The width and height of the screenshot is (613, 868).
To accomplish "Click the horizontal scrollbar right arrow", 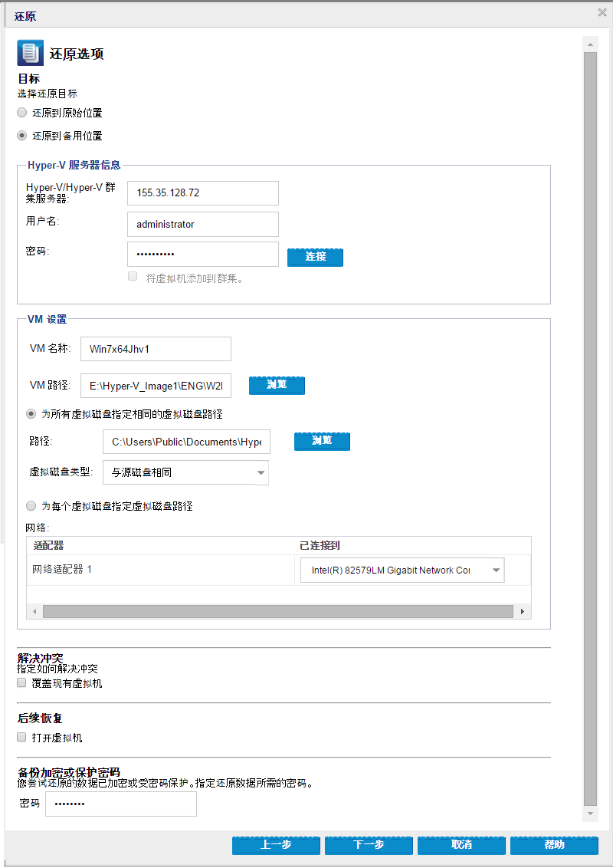I will [522, 611].
